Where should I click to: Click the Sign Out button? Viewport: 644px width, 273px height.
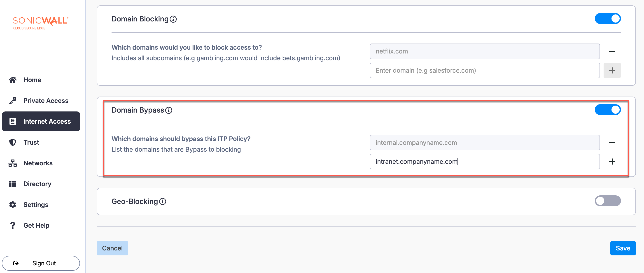point(41,263)
